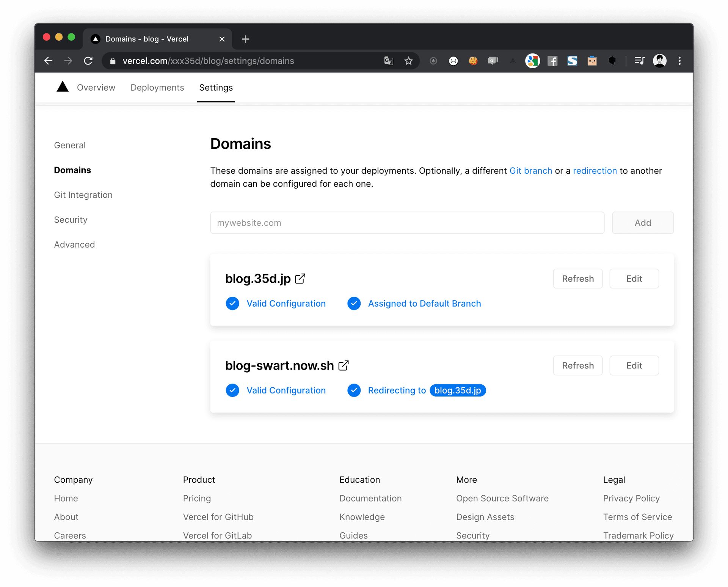Viewport: 728px width, 587px height.
Task: Click the Add domain button
Action: pos(643,223)
